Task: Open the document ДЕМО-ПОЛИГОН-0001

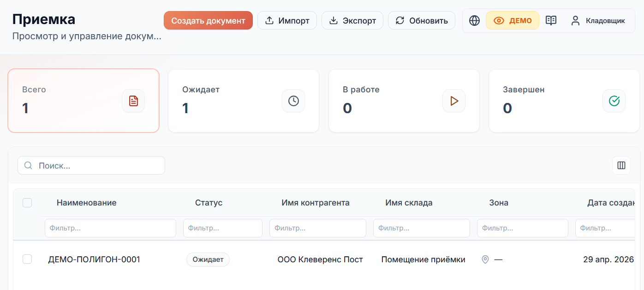Action: point(94,260)
